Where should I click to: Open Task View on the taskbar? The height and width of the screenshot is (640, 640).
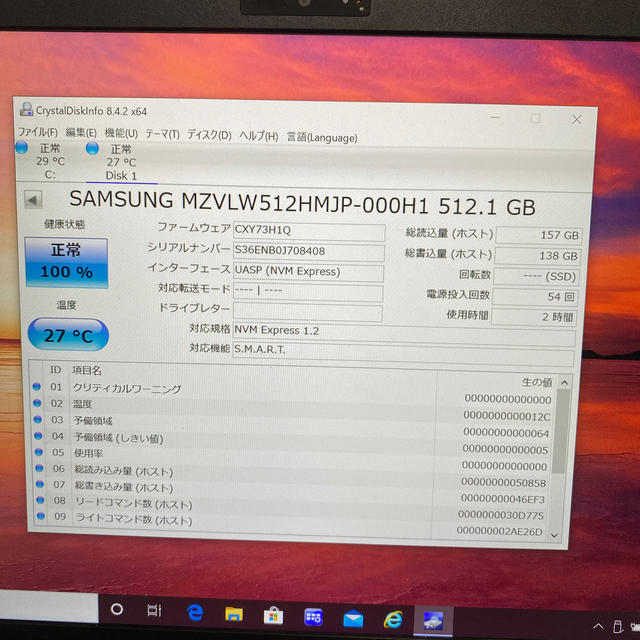coord(154,611)
